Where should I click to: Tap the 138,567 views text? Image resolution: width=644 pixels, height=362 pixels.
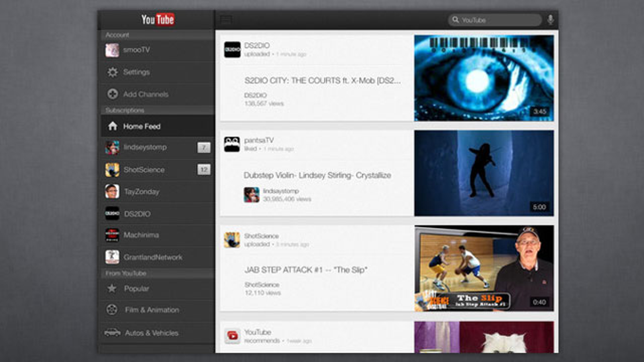click(x=264, y=104)
